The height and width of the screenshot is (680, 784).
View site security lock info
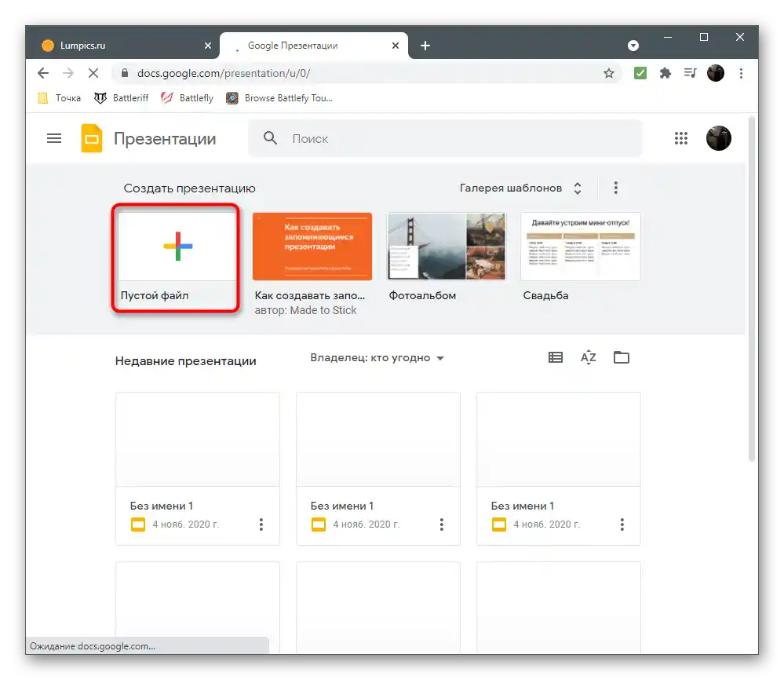pos(125,73)
